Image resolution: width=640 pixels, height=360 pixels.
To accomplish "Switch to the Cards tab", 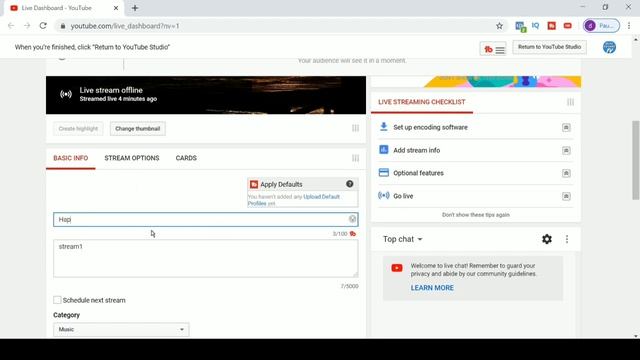I will 186,158.
